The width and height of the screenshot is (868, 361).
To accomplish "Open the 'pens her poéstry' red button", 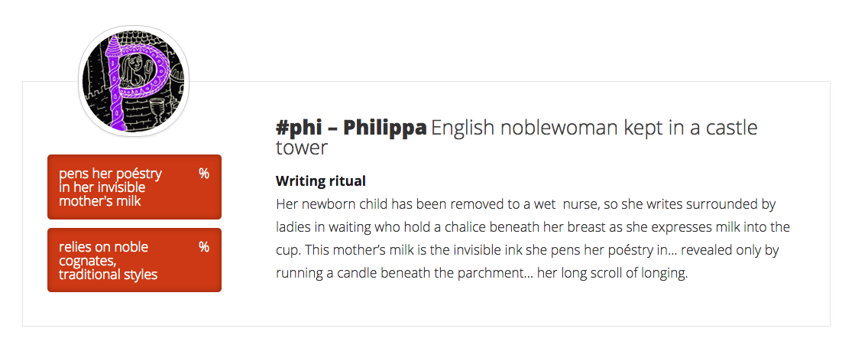I will point(134,187).
